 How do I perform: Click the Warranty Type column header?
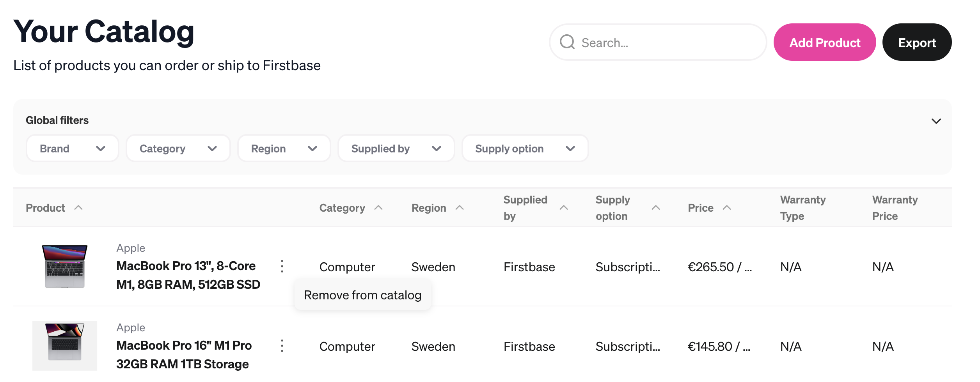[x=803, y=208]
